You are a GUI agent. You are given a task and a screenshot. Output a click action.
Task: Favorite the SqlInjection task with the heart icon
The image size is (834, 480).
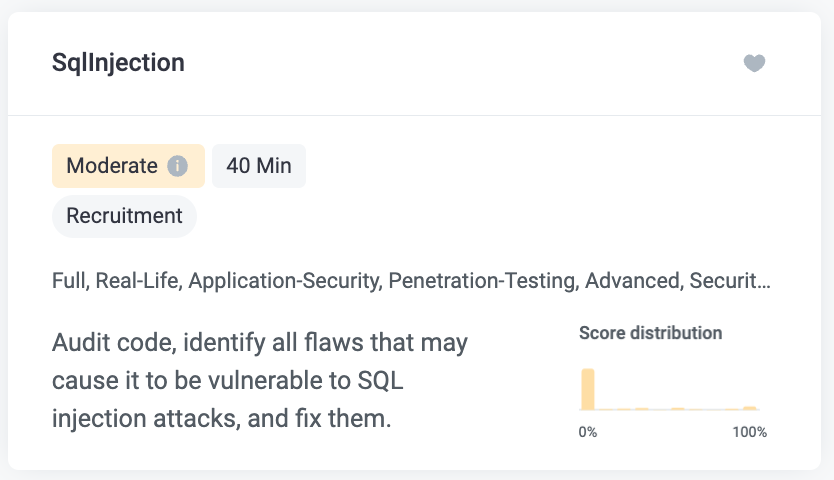coord(754,63)
